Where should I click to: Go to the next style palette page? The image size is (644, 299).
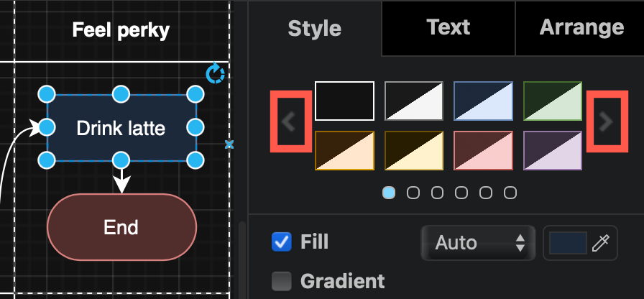606,121
